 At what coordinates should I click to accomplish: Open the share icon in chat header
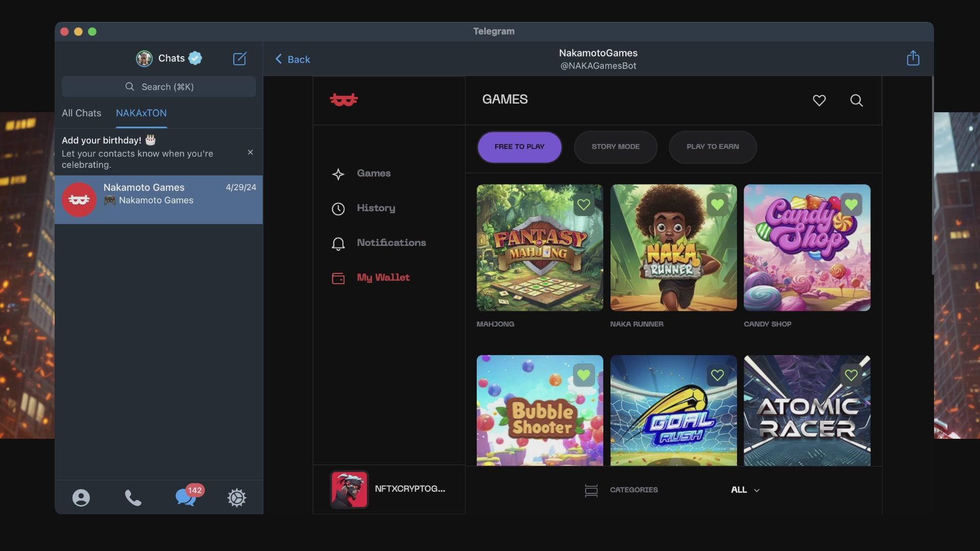[x=913, y=58]
